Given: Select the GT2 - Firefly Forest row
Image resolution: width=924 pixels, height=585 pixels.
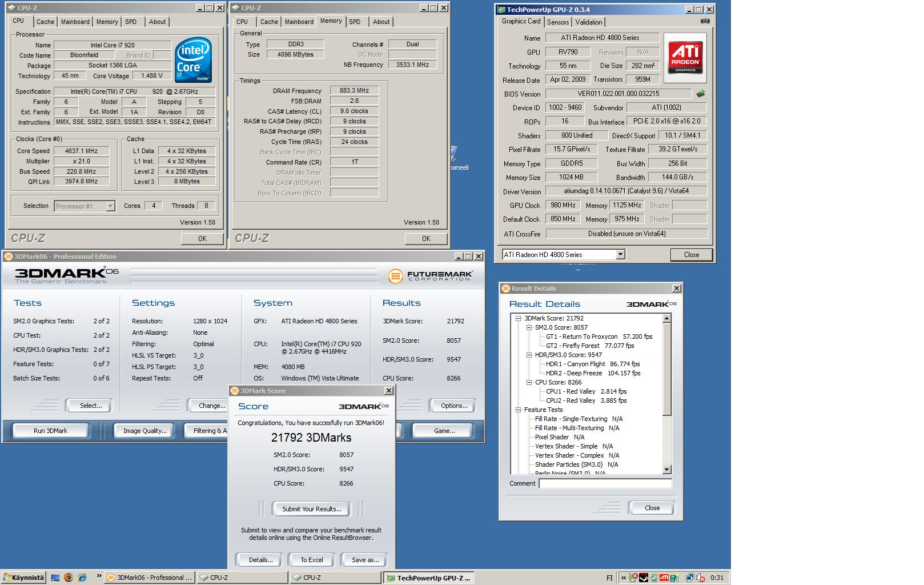Looking at the screenshot, I should pyautogui.click(x=590, y=346).
